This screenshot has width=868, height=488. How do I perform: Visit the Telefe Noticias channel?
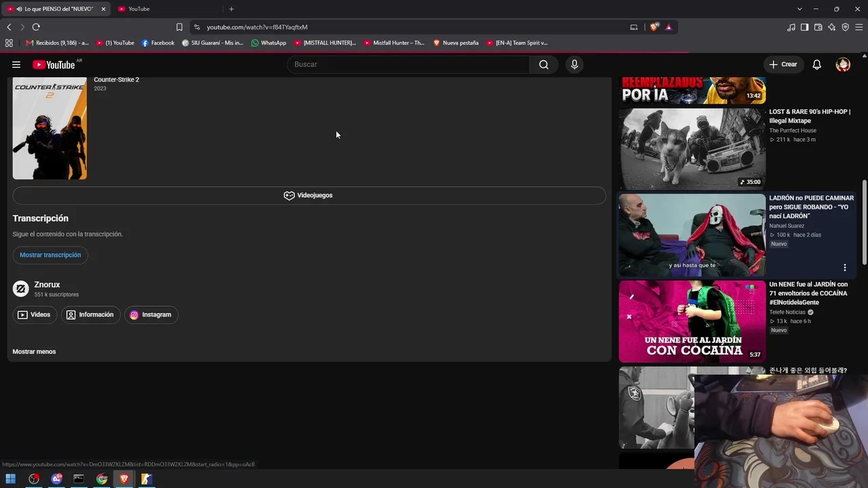(787, 312)
